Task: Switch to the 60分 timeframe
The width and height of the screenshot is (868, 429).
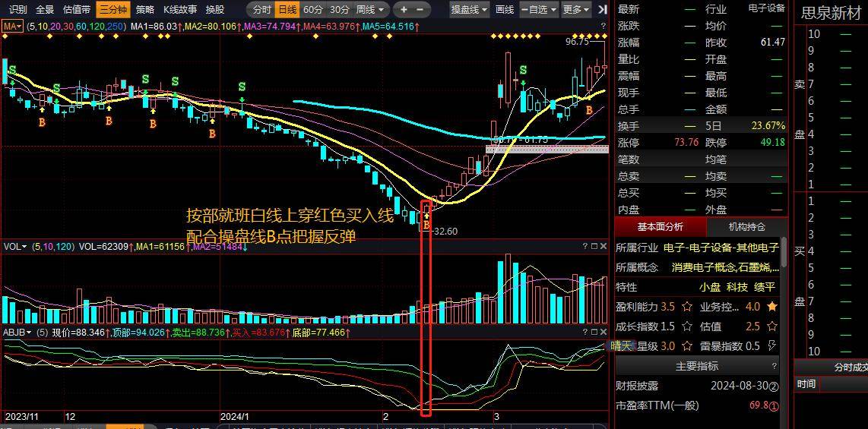Action: point(312,9)
